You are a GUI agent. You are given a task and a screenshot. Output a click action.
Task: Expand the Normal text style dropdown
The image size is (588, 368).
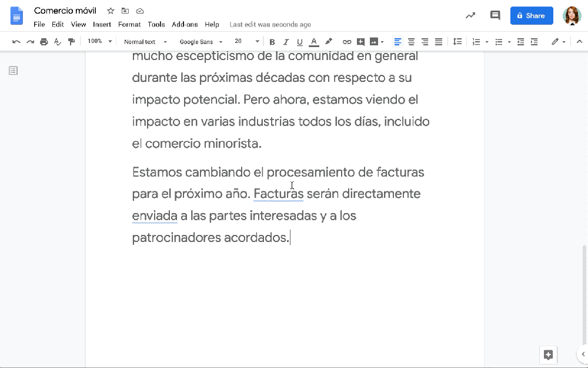145,42
